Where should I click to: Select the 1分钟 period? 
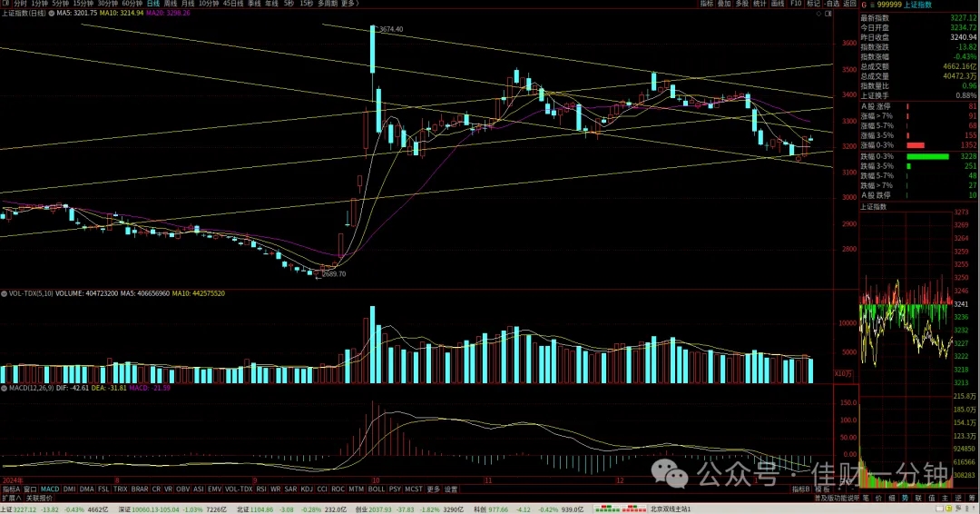[39, 4]
